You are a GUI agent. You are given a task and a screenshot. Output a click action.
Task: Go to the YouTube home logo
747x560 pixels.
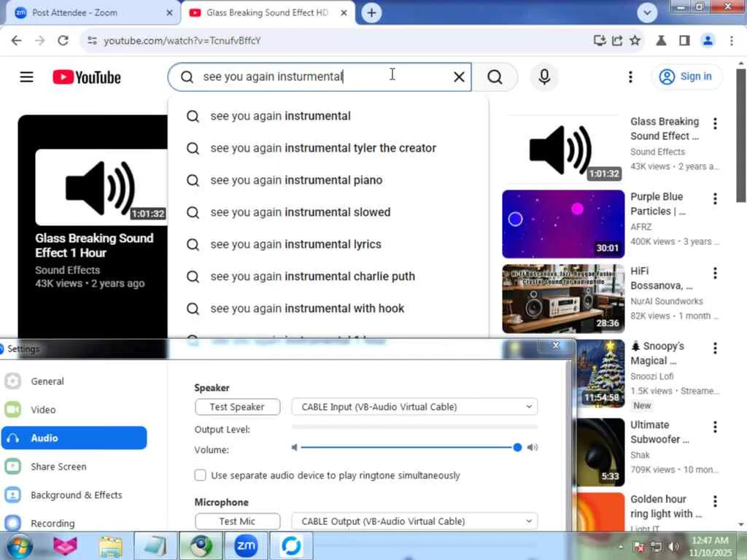[87, 77]
